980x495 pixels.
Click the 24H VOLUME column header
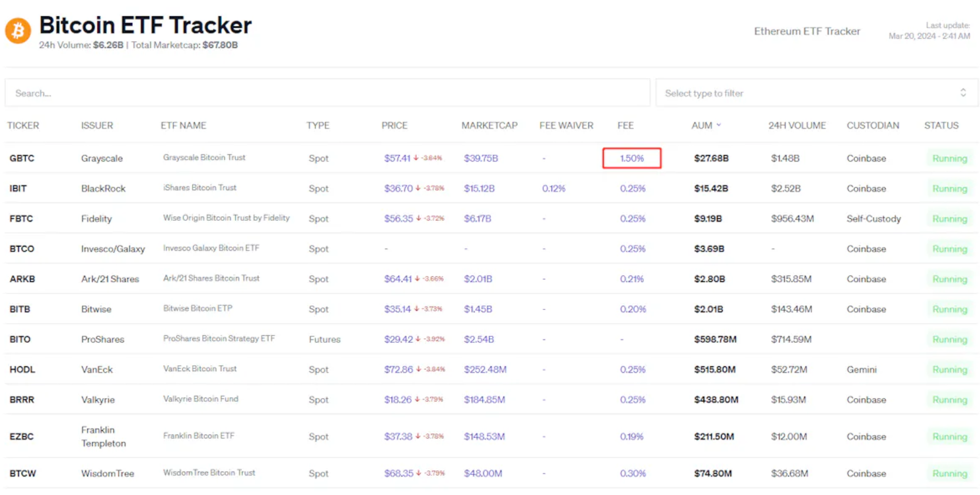click(797, 126)
